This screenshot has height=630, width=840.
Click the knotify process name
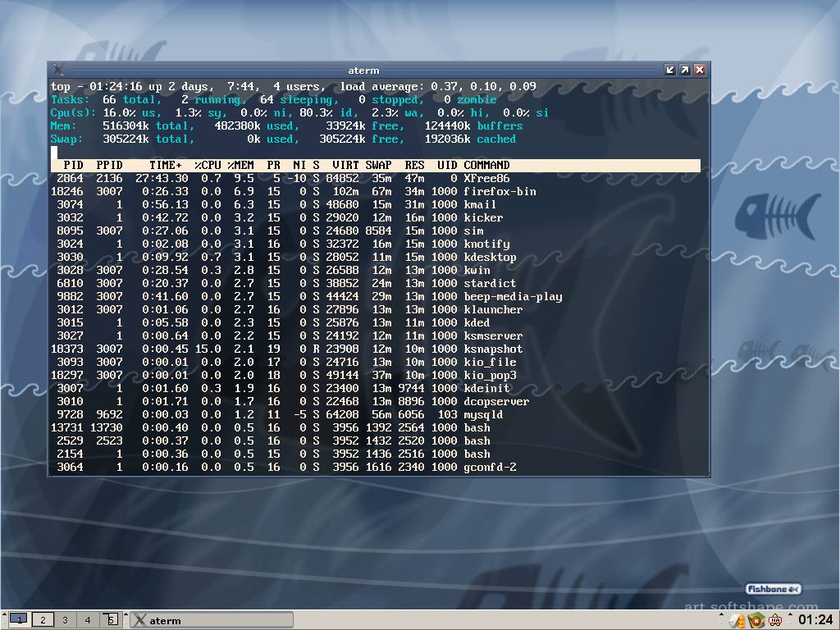pos(486,244)
